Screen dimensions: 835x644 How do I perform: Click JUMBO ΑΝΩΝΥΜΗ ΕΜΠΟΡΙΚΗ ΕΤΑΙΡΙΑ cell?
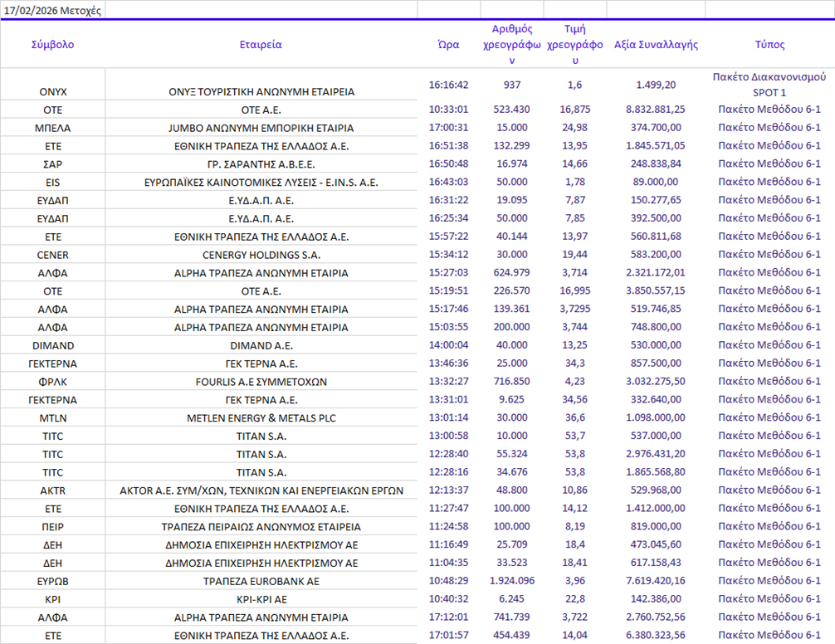click(x=261, y=129)
